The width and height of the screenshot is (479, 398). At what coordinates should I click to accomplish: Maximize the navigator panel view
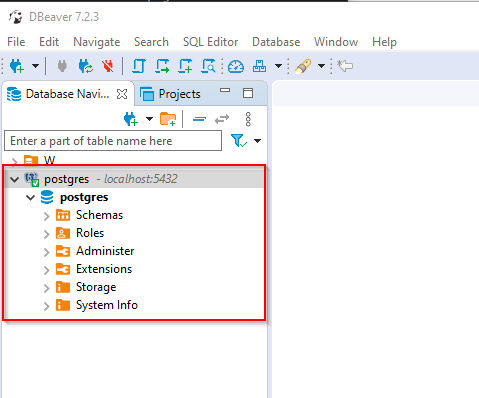pyautogui.click(x=248, y=93)
